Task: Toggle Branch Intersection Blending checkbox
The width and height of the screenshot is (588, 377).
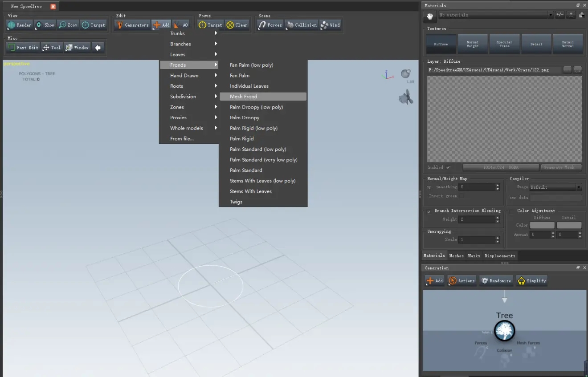Action: pos(429,211)
